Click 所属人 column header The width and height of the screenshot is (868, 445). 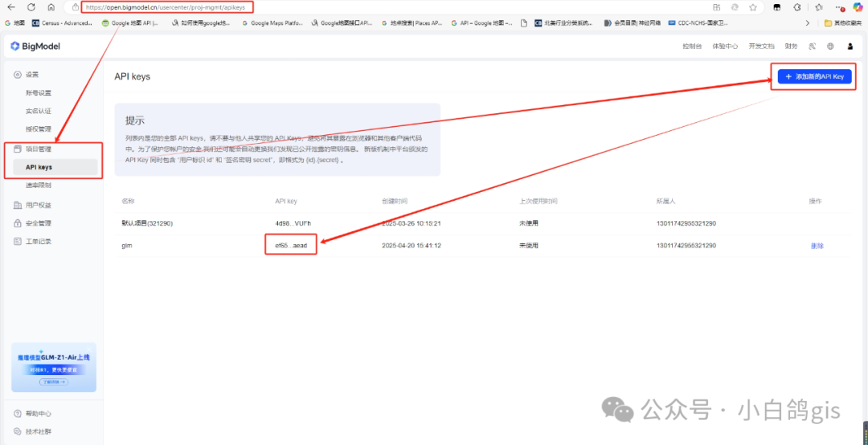(x=666, y=201)
